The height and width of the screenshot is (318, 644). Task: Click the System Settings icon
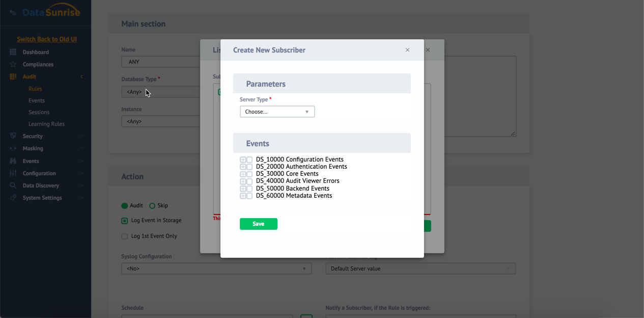pyautogui.click(x=13, y=198)
